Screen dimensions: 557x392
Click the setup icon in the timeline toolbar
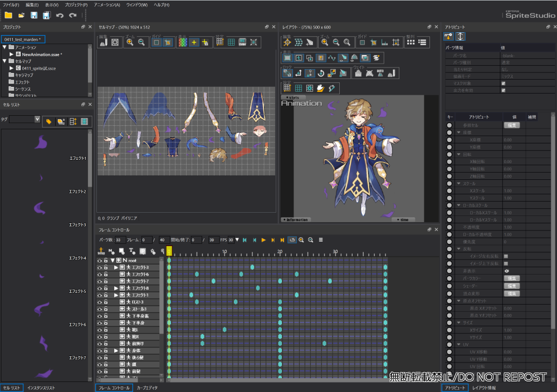click(x=101, y=251)
